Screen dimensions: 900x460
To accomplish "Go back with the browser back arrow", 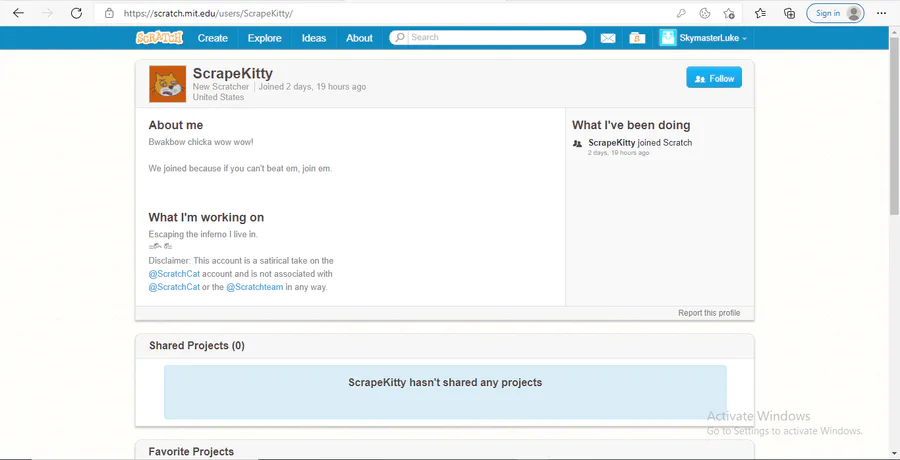I will tap(18, 13).
